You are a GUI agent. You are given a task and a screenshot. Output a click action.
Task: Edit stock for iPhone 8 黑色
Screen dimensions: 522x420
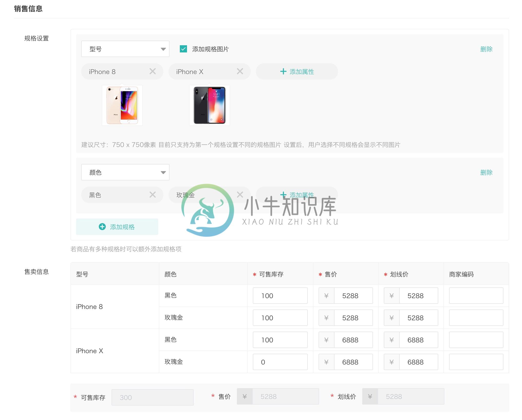(x=280, y=296)
